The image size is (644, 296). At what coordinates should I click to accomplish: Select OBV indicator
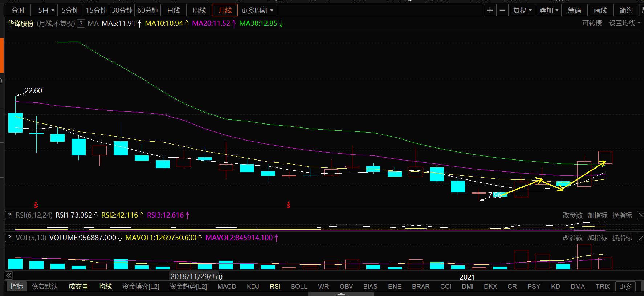coord(346,287)
